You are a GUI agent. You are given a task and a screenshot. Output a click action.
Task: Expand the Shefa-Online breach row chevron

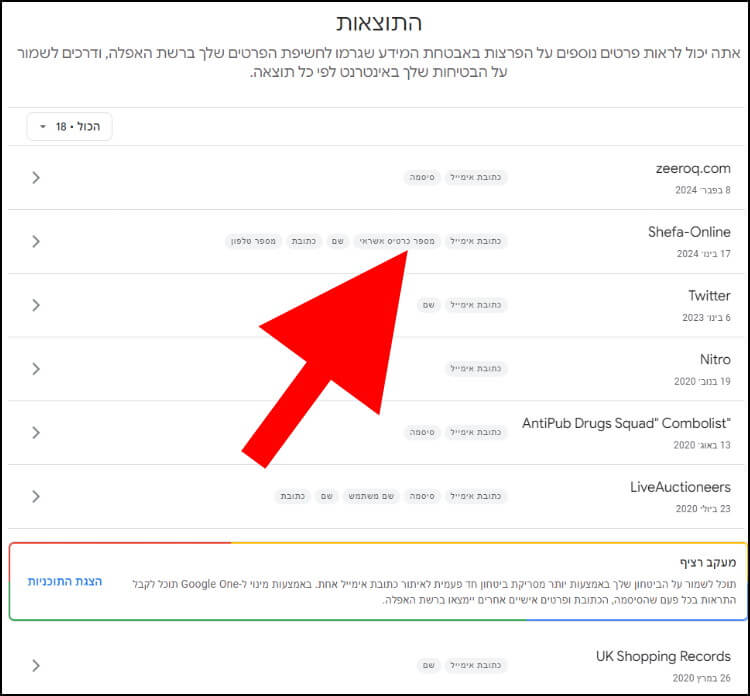coord(36,242)
